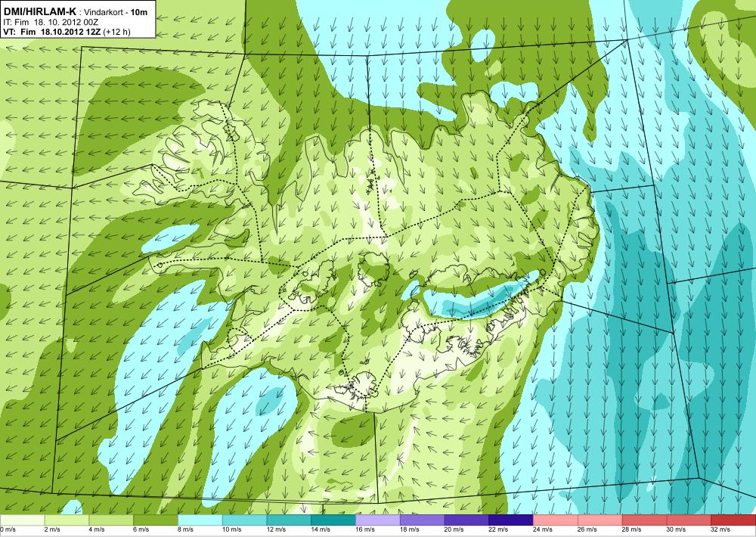The width and height of the screenshot is (756, 537).
Task: Click the '30 m/s' legend label
Action: tap(675, 529)
